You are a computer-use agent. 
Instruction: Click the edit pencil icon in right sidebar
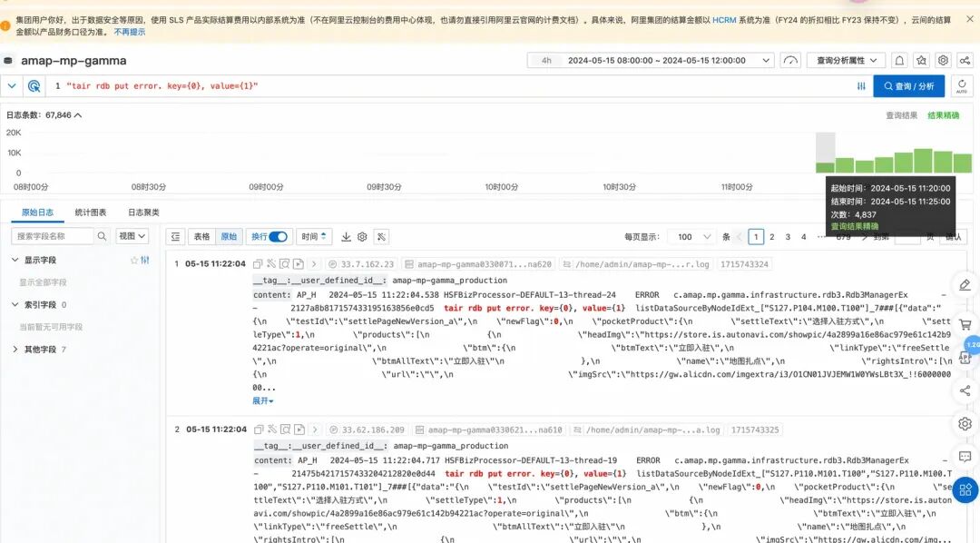[x=965, y=285]
